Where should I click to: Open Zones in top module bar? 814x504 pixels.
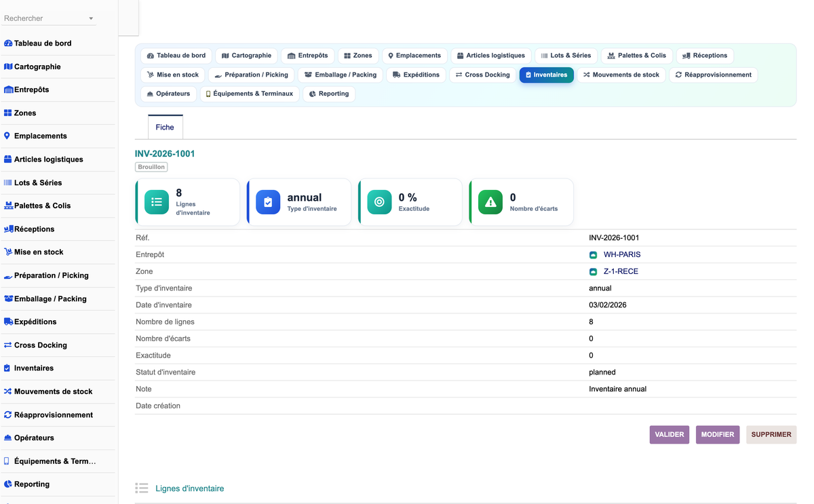pos(357,56)
